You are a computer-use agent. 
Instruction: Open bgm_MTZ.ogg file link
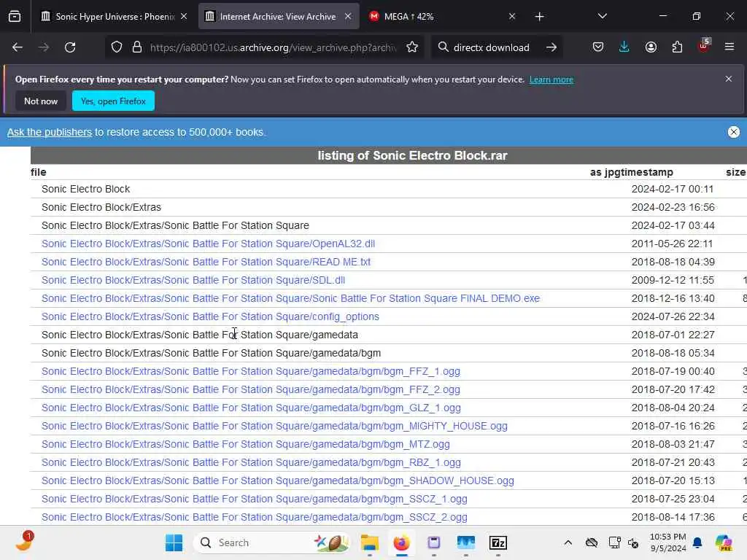pos(245,444)
